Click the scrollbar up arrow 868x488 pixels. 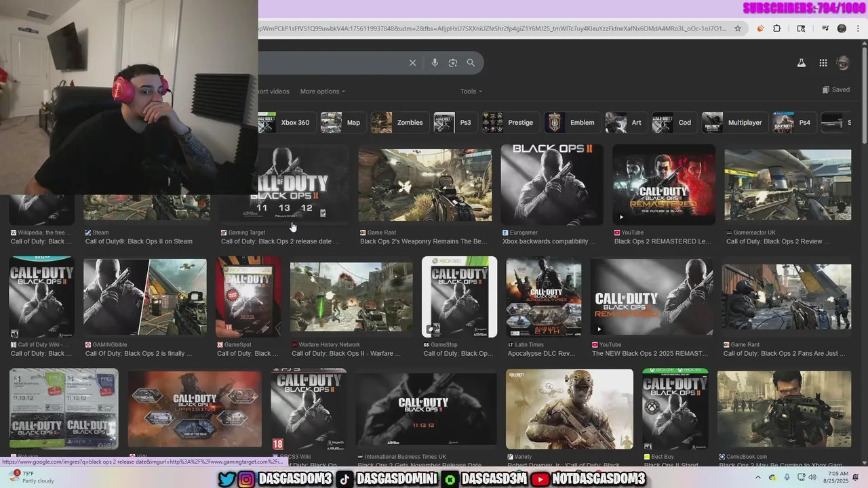864,42
